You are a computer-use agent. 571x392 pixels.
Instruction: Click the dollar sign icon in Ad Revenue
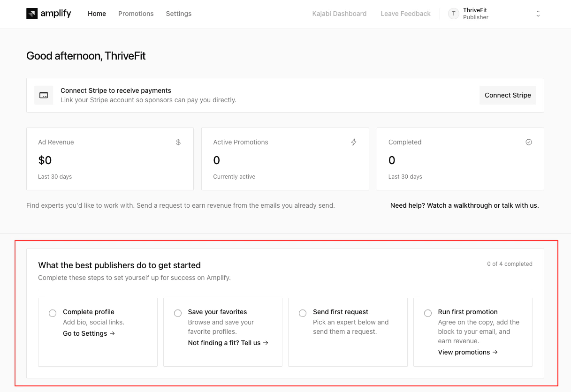[178, 142]
